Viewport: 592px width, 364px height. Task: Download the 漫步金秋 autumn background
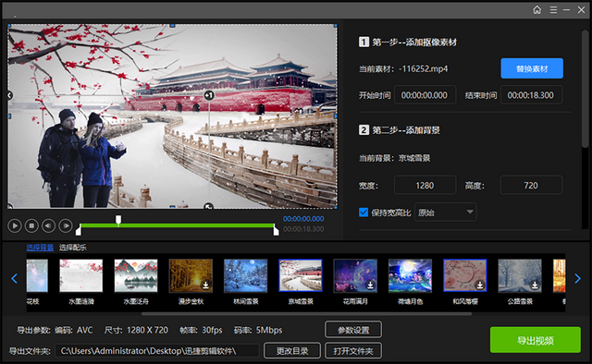coord(205,285)
